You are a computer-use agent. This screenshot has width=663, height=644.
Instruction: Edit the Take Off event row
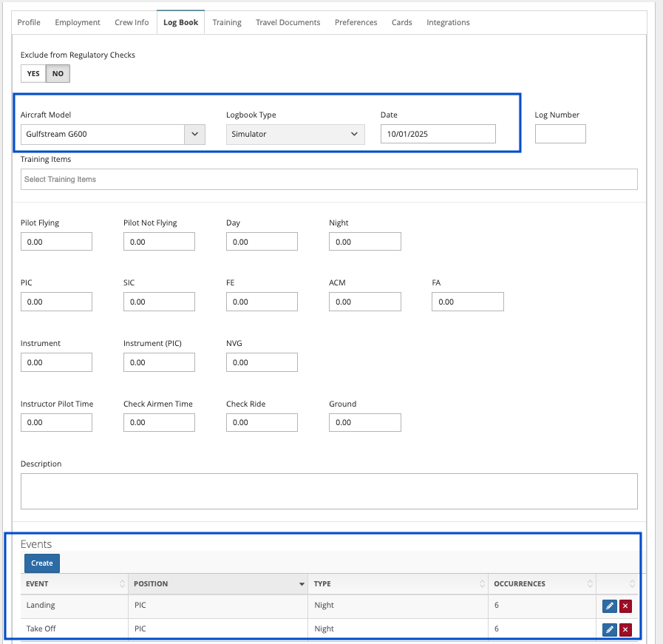point(609,630)
